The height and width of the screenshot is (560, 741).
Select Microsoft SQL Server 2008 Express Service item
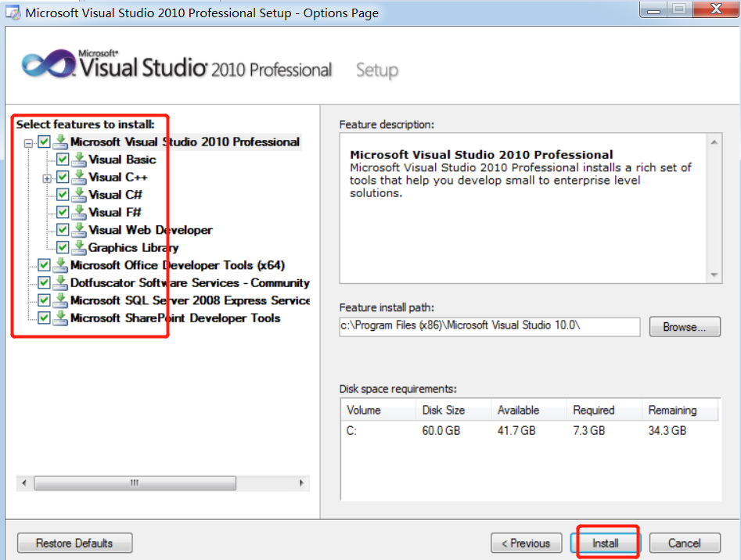pos(189,300)
